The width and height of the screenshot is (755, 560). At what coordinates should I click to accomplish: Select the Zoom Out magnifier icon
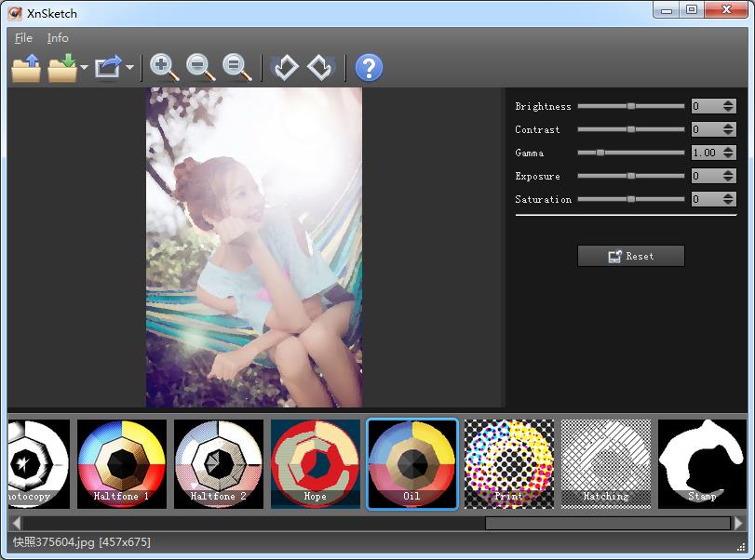click(x=197, y=67)
